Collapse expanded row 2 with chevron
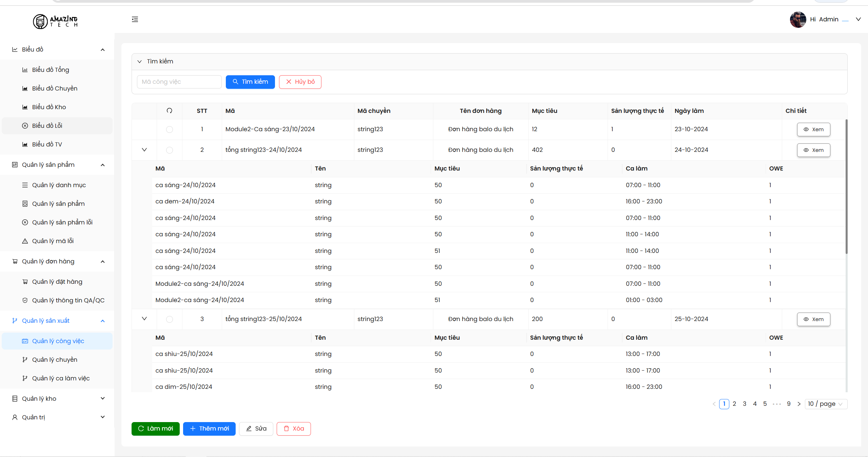 (144, 150)
